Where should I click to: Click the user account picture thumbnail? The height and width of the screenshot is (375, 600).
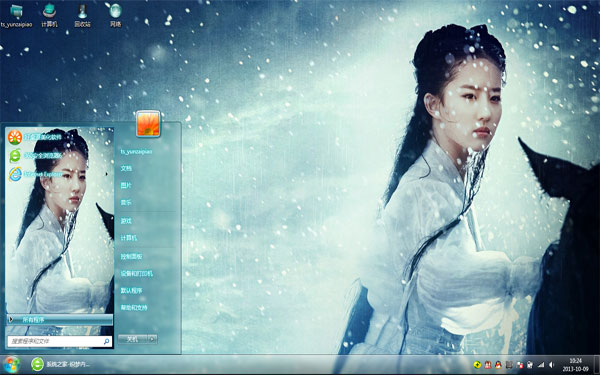(148, 124)
